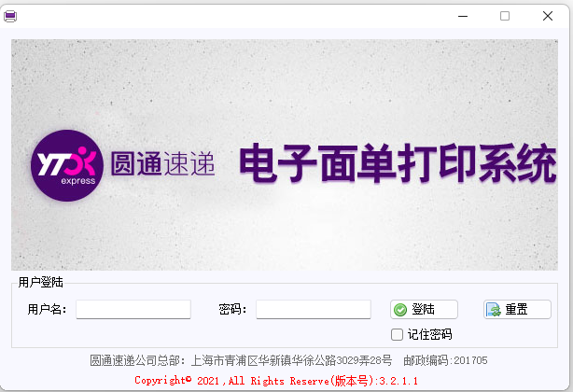Focus the 用户名 input field

click(x=133, y=310)
